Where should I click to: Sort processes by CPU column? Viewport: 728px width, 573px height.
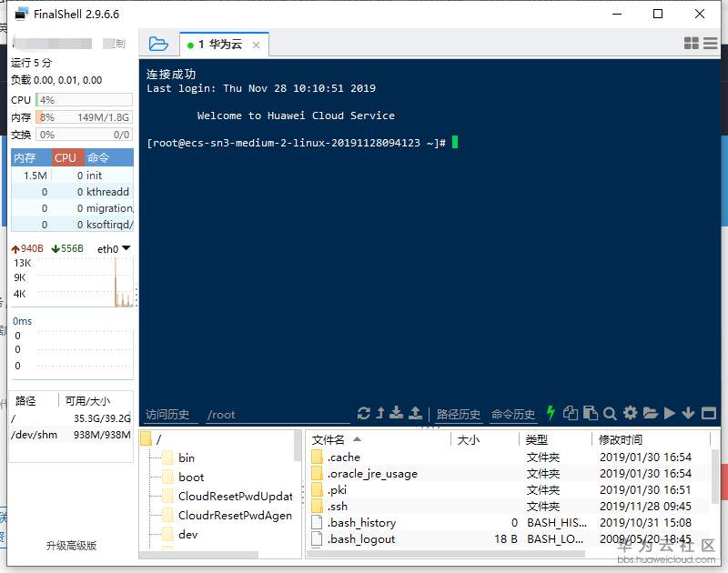67,157
